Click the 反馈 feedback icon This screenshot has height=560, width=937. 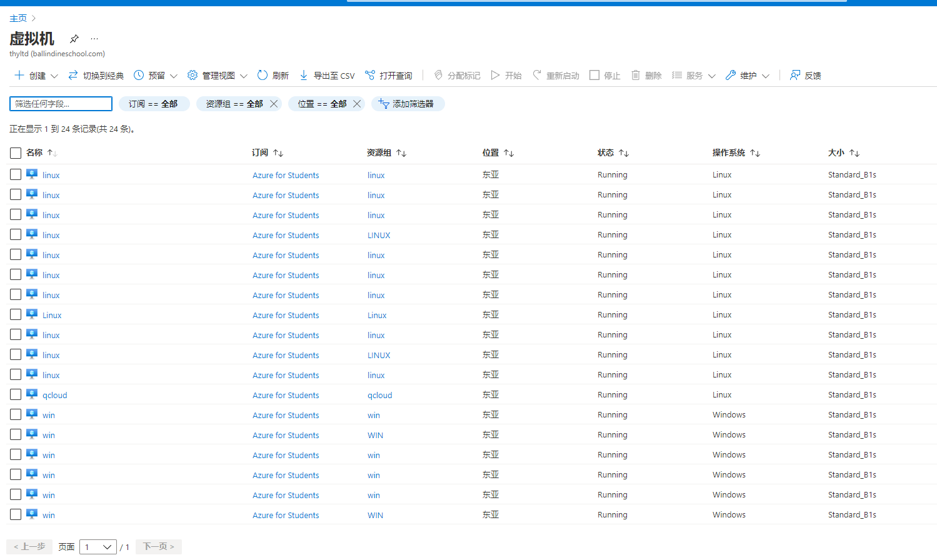(x=795, y=75)
